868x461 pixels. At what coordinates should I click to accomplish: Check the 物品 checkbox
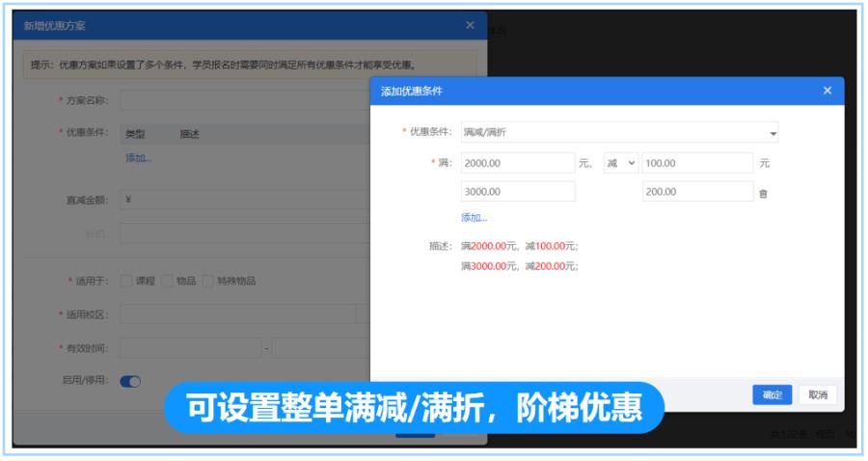[167, 281]
